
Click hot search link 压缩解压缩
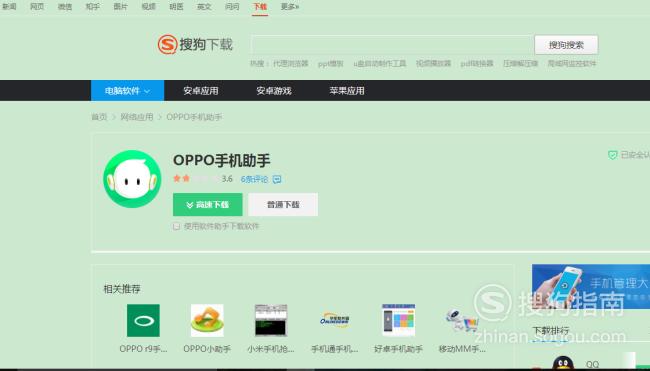[x=520, y=63]
